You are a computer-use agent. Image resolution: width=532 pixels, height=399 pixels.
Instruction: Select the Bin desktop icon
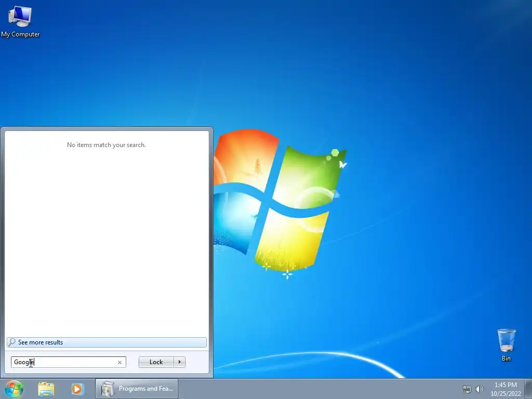click(x=506, y=345)
